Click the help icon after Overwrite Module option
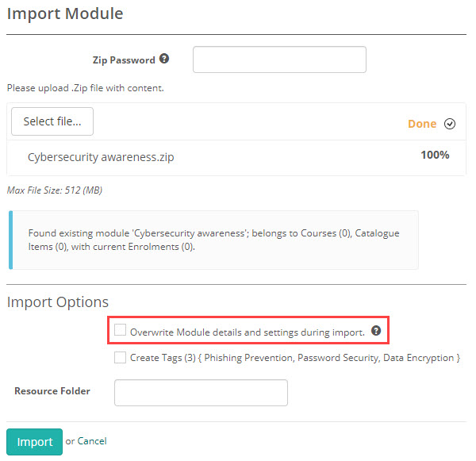Image resolution: width=476 pixels, height=461 pixels. coord(376,331)
